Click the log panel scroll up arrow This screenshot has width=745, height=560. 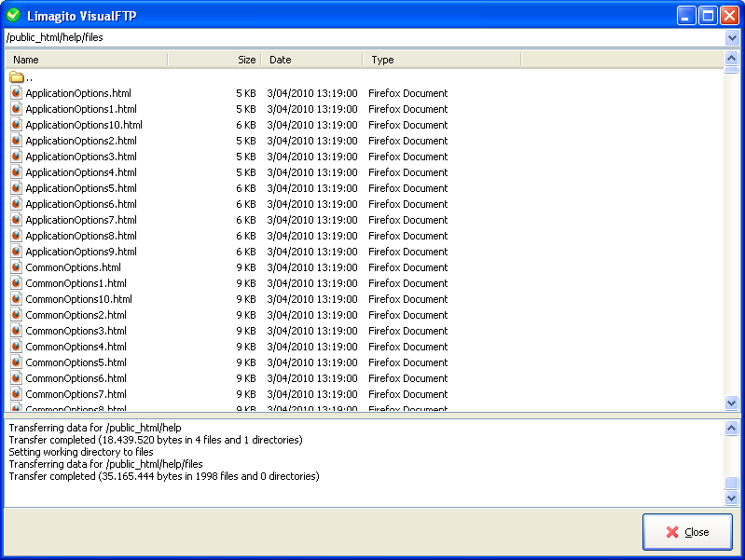click(732, 427)
